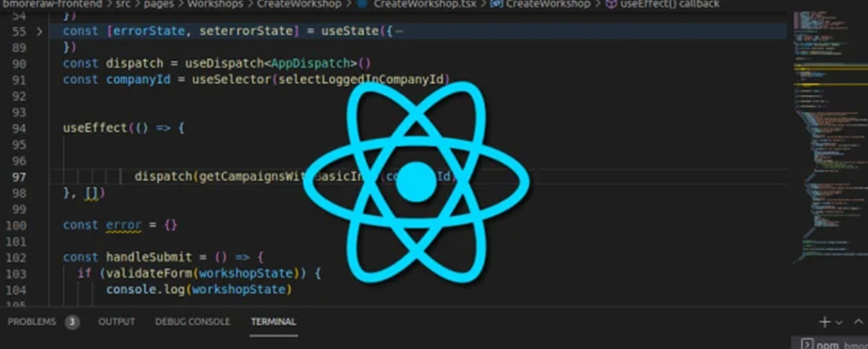This screenshot has height=349, width=868.
Task: Click console.log on line 104
Action: pyautogui.click(x=145, y=289)
